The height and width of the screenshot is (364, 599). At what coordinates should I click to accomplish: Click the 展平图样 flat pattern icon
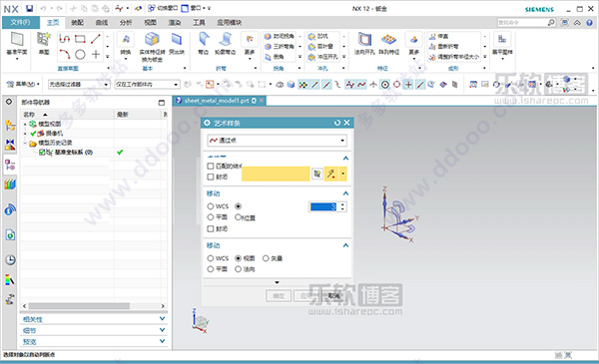pyautogui.click(x=502, y=39)
